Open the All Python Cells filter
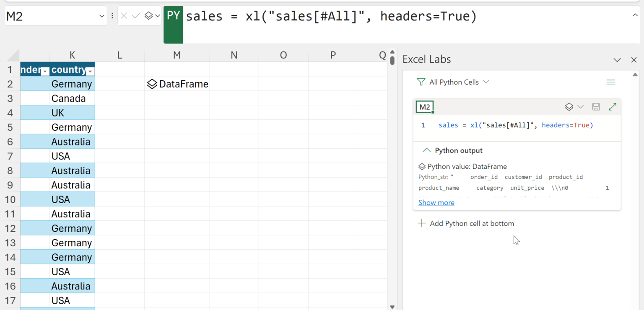Viewport: 644px width, 310px height. click(453, 82)
